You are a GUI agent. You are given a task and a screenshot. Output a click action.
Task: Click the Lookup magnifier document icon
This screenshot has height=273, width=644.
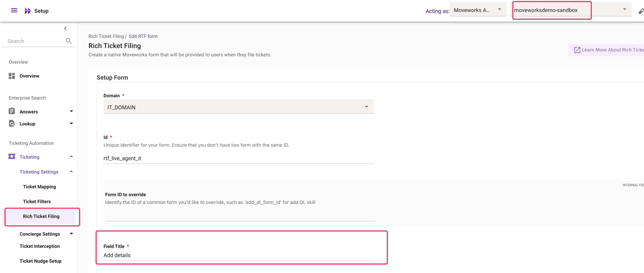[12, 123]
